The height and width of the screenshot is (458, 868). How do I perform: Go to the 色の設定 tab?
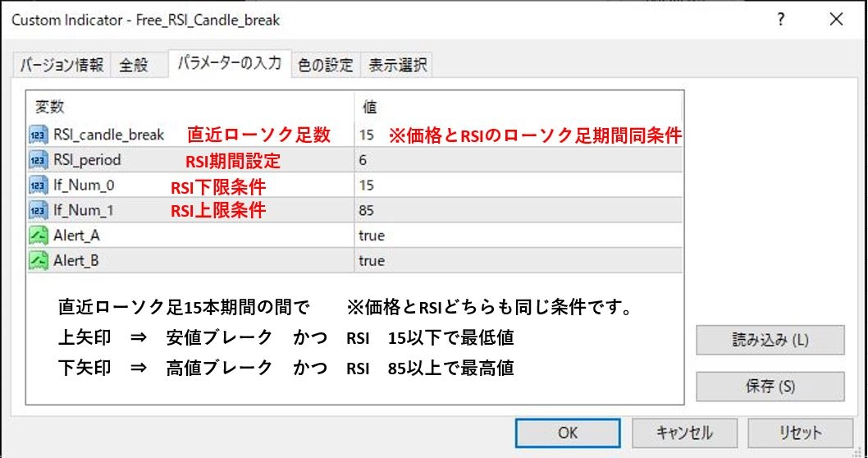pos(326,65)
